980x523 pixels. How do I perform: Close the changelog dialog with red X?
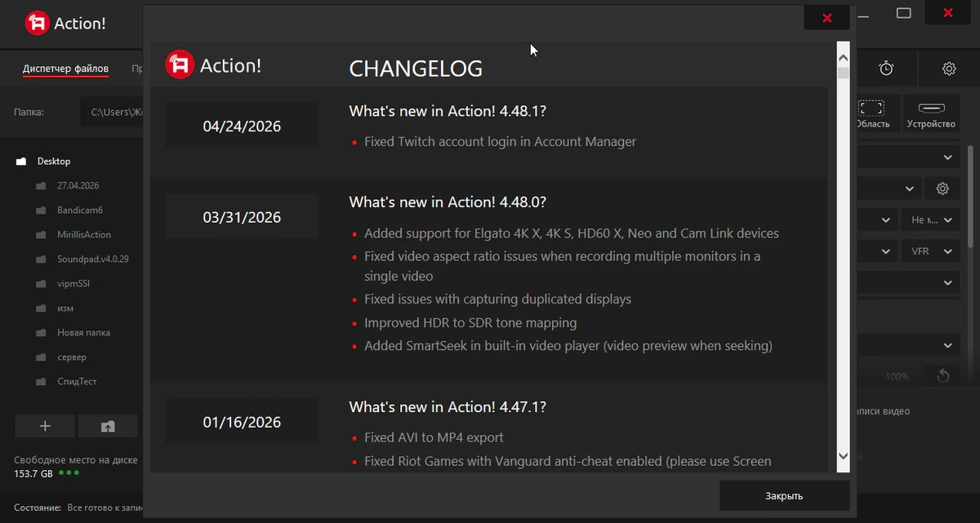pos(826,17)
